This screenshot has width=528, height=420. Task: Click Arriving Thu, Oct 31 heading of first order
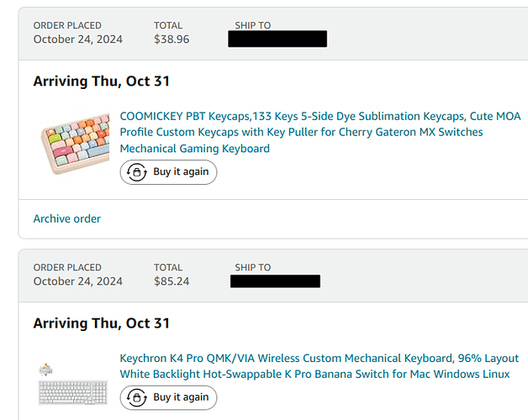pyautogui.click(x=102, y=81)
